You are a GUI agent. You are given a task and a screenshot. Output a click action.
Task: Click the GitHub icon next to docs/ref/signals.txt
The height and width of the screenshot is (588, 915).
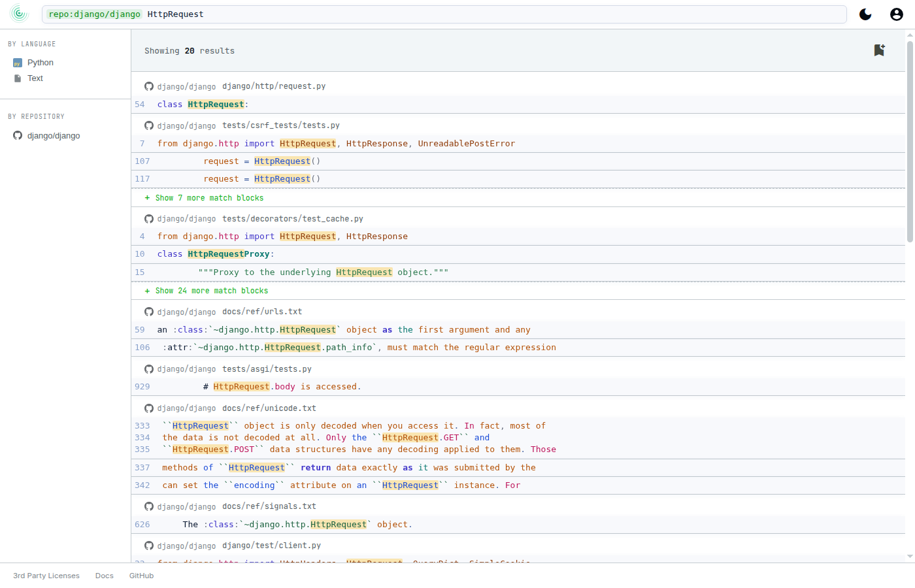[x=149, y=506]
